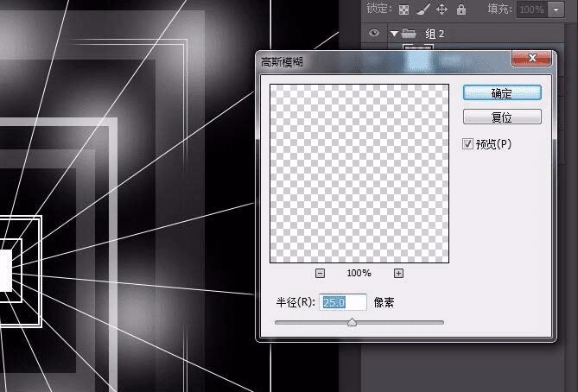578x392 pixels.
Task: Open the 填充 fill percentage dropdown
Action: (556, 9)
